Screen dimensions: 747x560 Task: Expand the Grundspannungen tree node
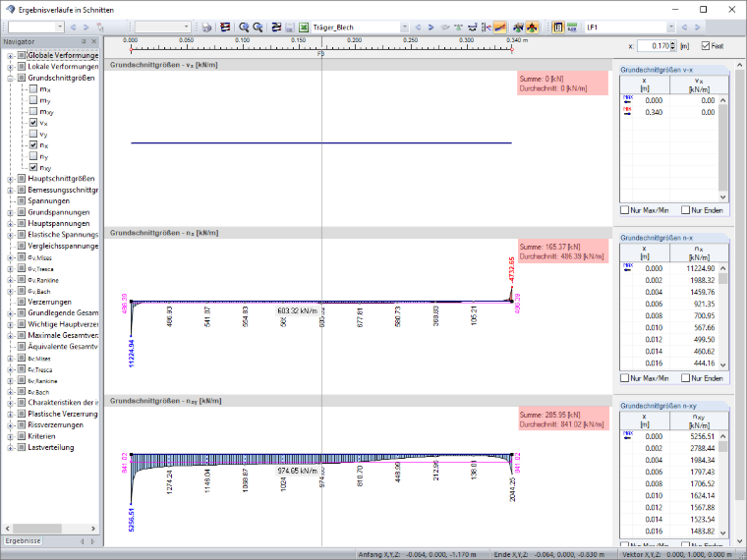(10, 212)
